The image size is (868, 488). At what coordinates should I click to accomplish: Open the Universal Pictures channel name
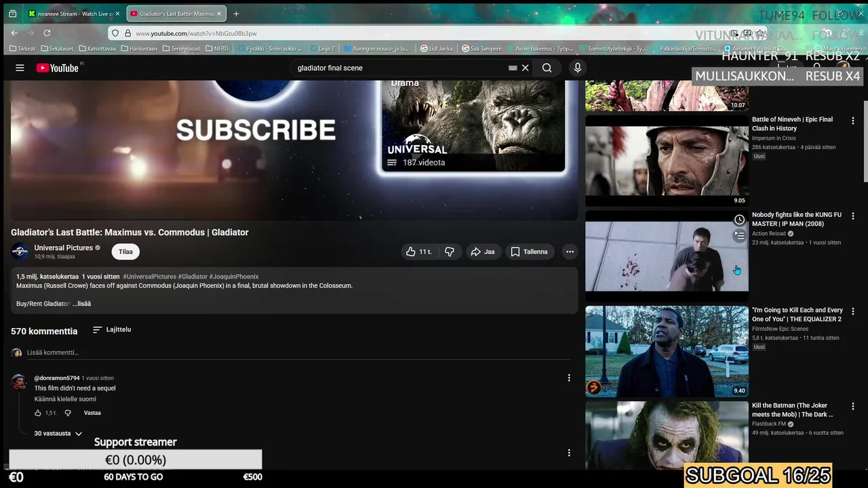[64, 247]
